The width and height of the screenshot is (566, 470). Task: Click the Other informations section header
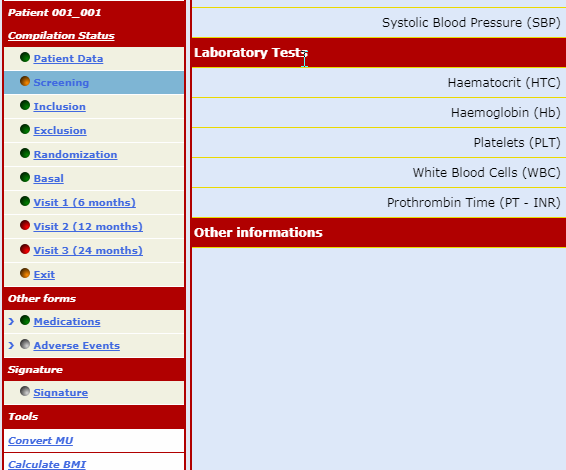pos(379,232)
